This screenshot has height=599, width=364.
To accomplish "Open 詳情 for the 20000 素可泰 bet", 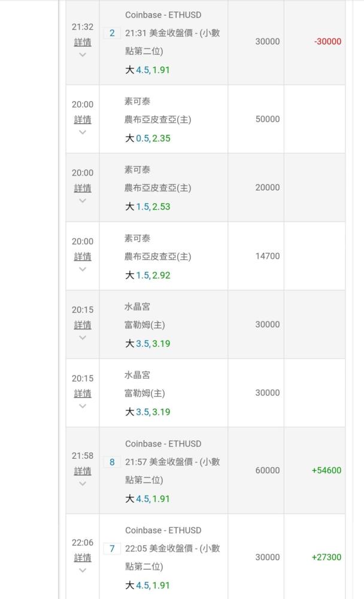I will [x=83, y=188].
